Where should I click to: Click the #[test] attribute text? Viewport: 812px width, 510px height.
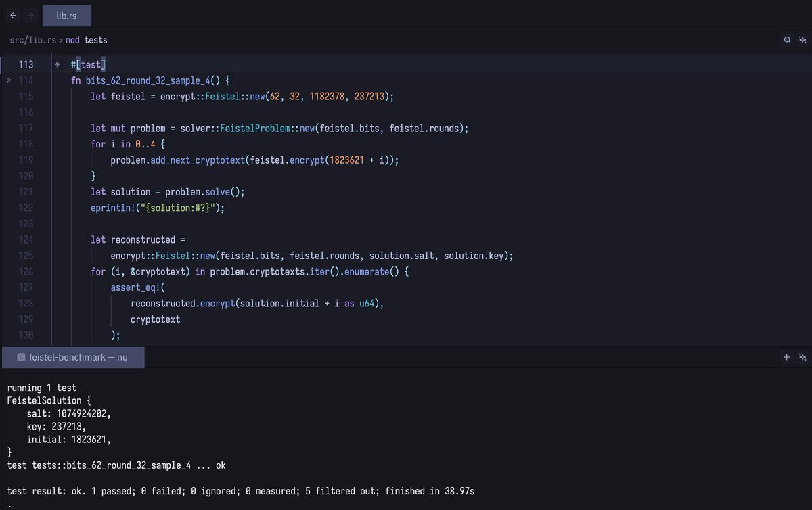click(x=88, y=64)
